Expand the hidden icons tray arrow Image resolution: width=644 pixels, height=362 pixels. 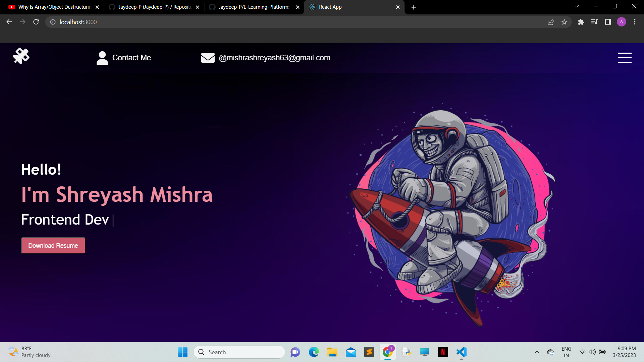(537, 352)
